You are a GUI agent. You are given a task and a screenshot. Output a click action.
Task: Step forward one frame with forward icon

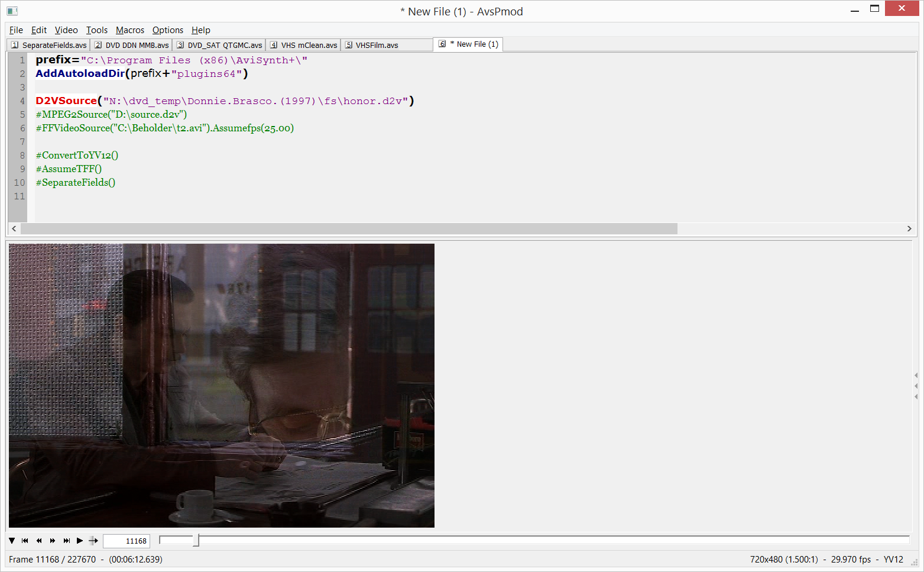click(53, 541)
